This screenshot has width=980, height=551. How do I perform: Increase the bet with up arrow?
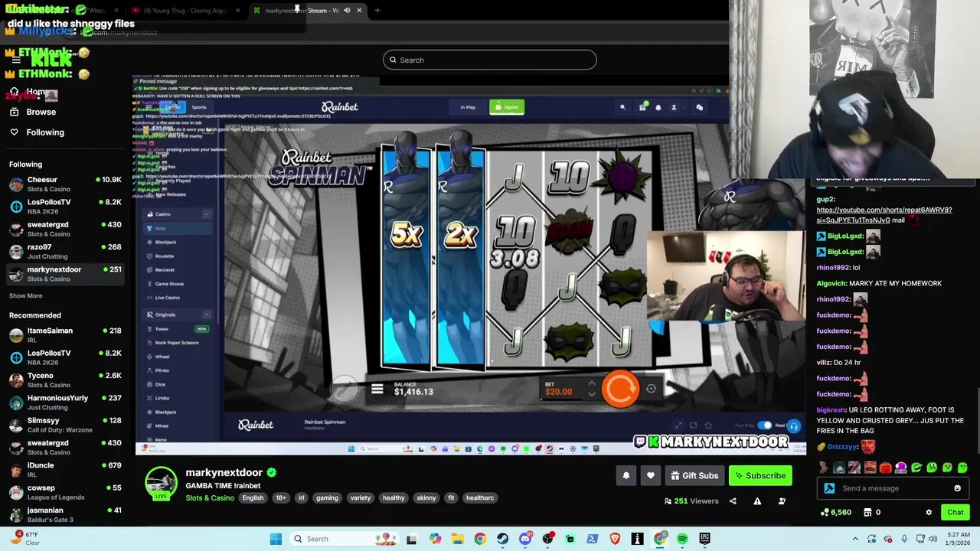(x=591, y=384)
